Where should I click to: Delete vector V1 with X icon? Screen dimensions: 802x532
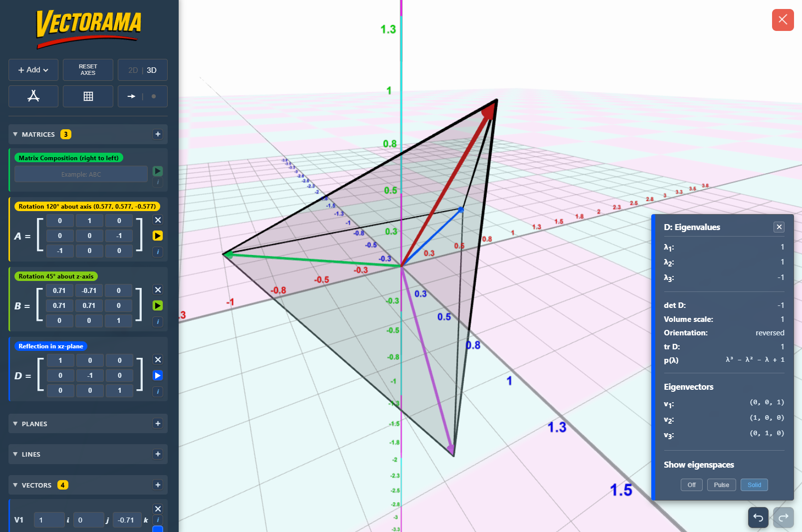coord(158,509)
